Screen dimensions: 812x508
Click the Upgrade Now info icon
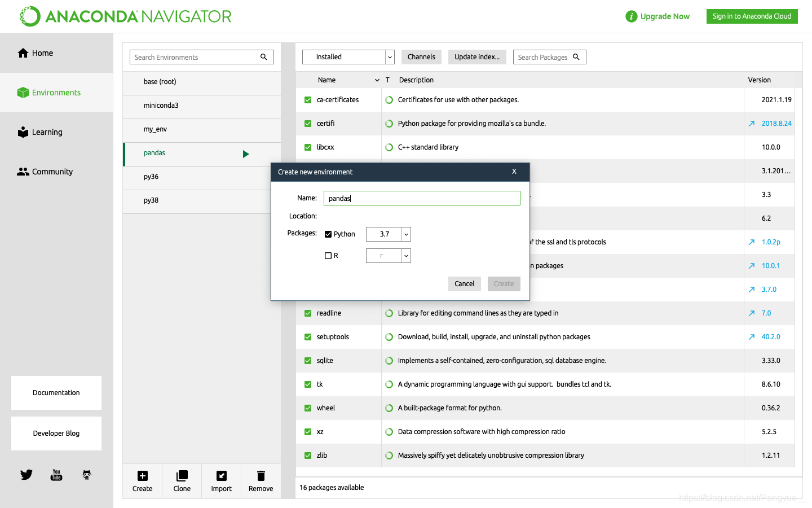631,16
